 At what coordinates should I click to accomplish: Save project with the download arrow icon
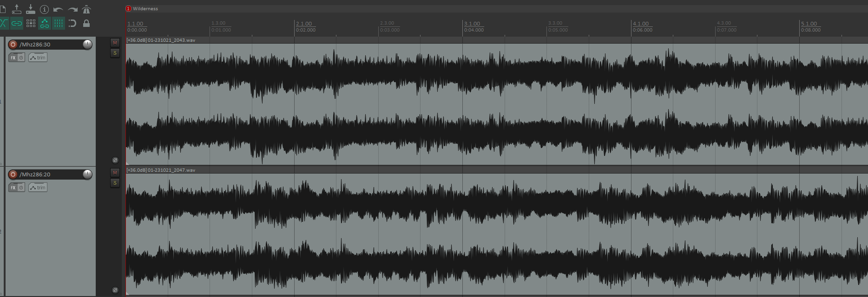point(31,9)
